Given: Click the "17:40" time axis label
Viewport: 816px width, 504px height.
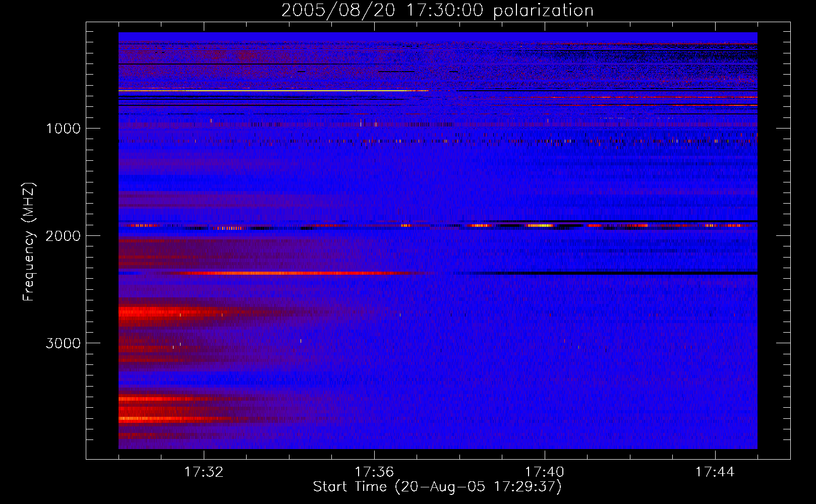Looking at the screenshot, I should tap(545, 472).
